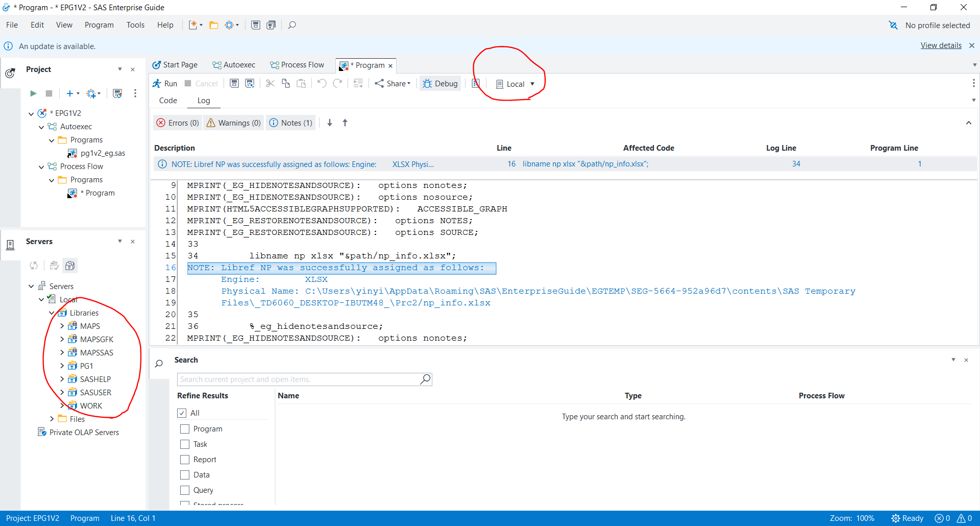Uncheck the All filter in Refine Results

pos(182,413)
